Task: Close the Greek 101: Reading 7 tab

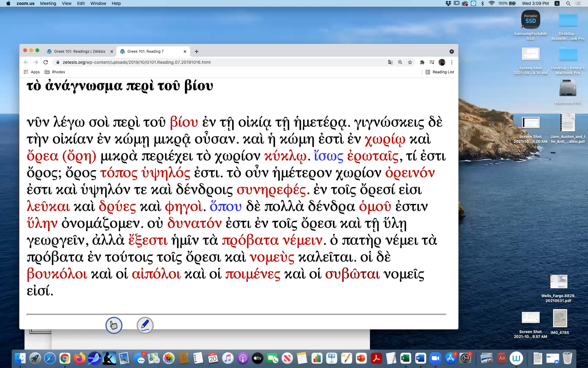Action: (185, 52)
